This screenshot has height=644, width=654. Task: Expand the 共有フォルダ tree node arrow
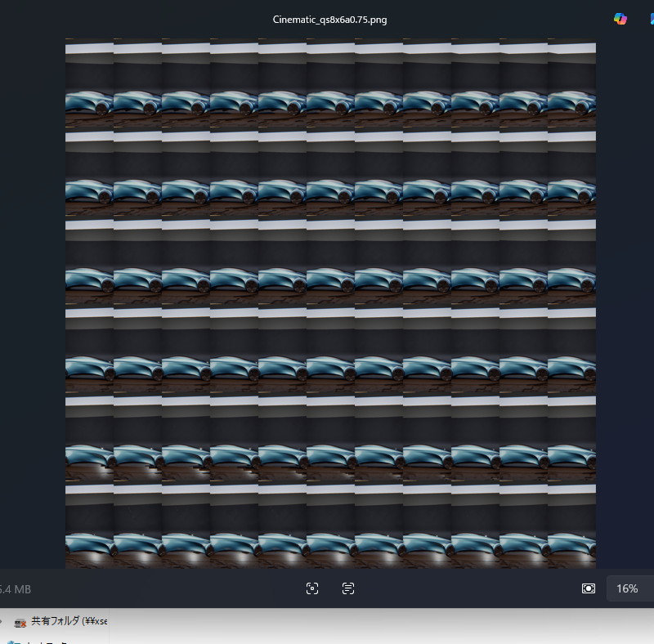(2, 621)
